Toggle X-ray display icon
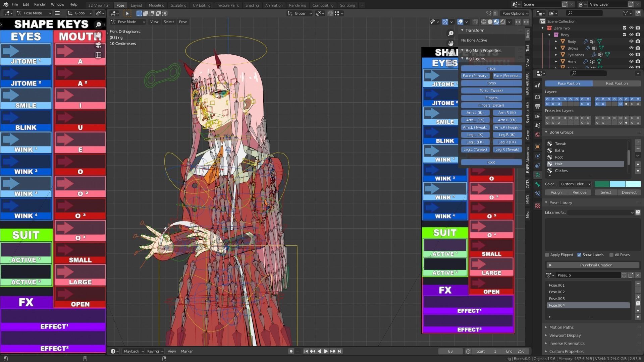Screen dimensions: 644x362 click(x=475, y=22)
